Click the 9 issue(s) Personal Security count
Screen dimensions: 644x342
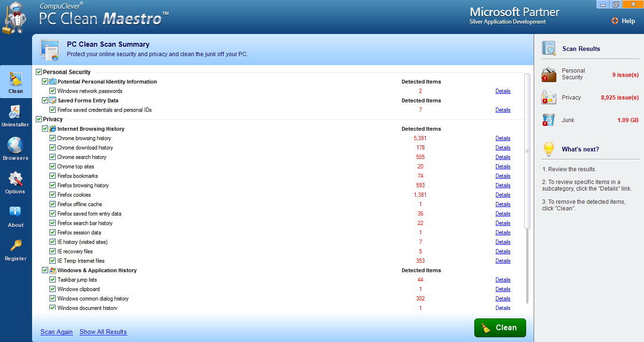(625, 75)
